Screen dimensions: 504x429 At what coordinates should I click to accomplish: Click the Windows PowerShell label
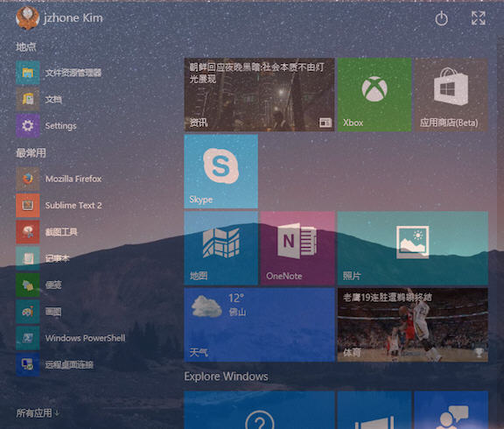coord(85,338)
